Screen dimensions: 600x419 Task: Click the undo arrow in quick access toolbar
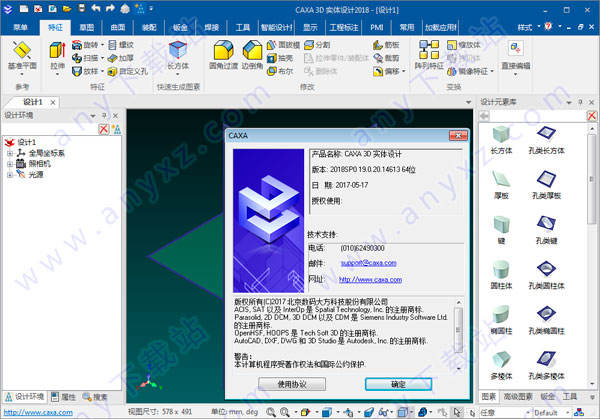[96, 8]
